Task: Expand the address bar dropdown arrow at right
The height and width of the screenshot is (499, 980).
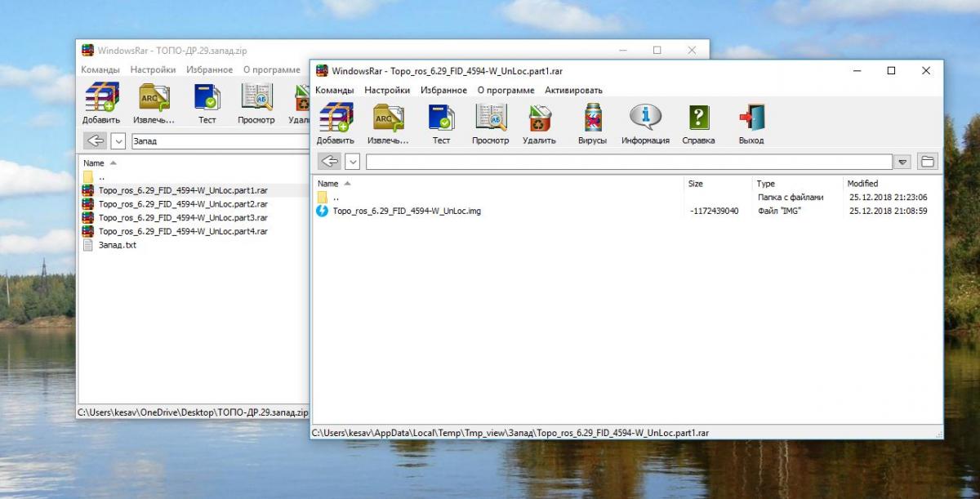Action: 902,162
